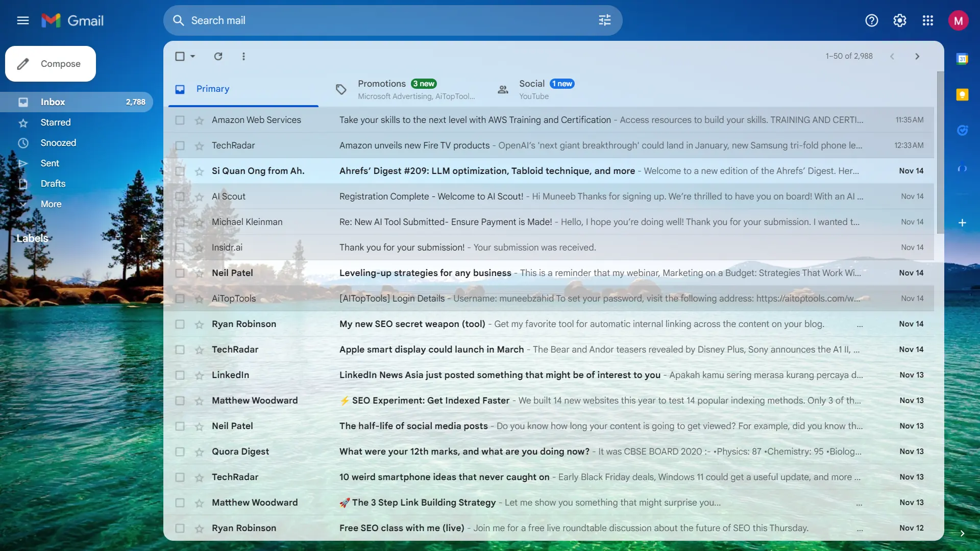Screen dimensions: 980x551
Task: Open the More options three-dot menu
Action: (243, 56)
